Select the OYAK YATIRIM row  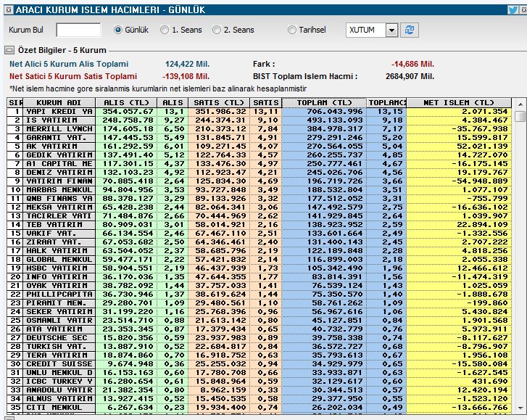[259, 286]
